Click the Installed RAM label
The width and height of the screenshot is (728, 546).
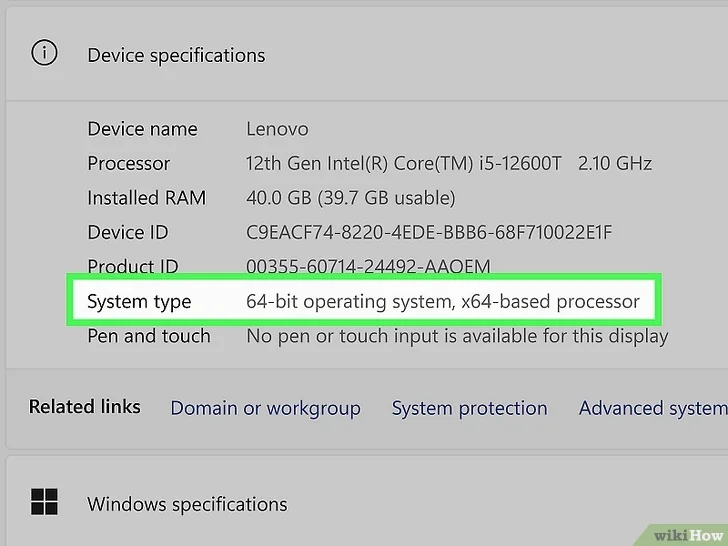(x=146, y=198)
